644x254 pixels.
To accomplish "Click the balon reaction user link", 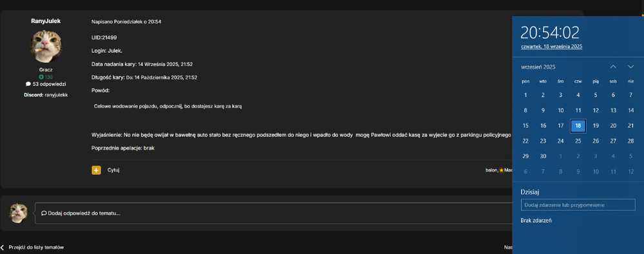I will [491, 170].
